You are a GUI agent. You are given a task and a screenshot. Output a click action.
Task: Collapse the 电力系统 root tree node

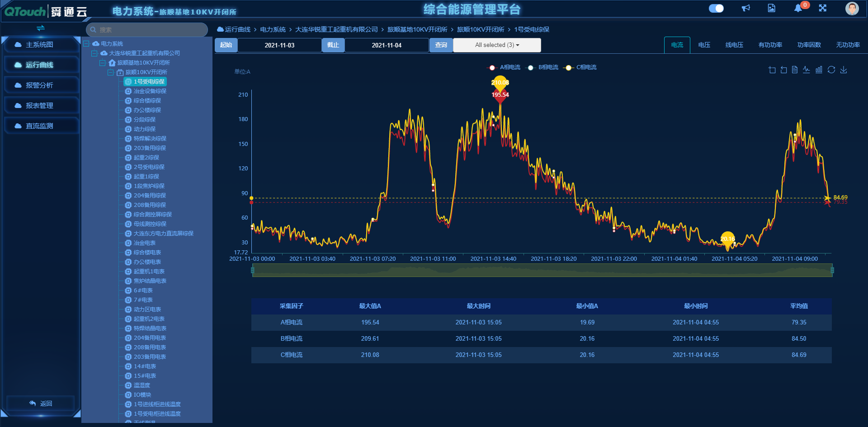coord(86,44)
